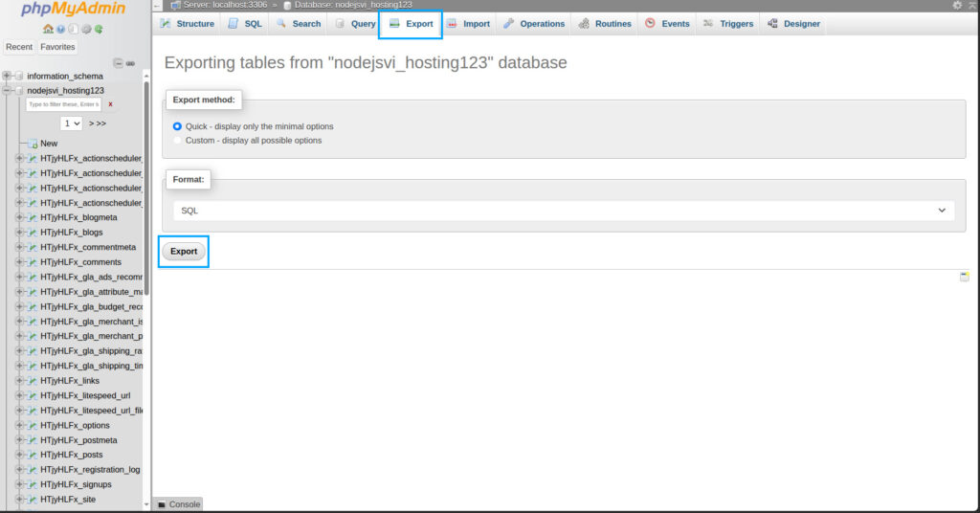
Task: Click table icon next to HTjyHLFx_comments
Action: (x=33, y=262)
